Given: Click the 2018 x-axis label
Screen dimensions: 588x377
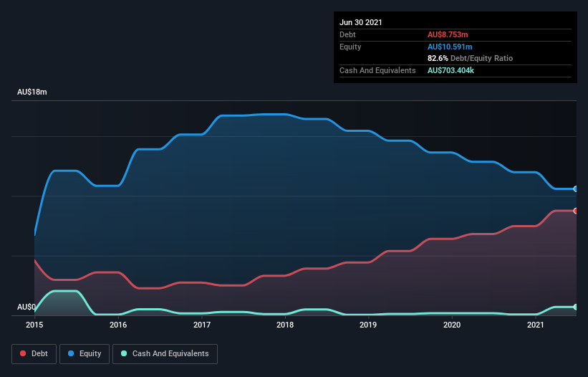Looking at the screenshot, I should [x=285, y=325].
